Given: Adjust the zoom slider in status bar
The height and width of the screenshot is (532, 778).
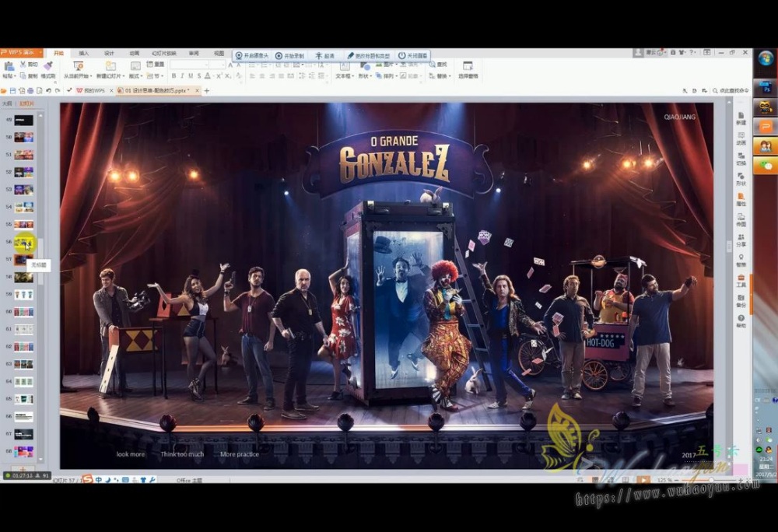Looking at the screenshot, I should (x=710, y=481).
